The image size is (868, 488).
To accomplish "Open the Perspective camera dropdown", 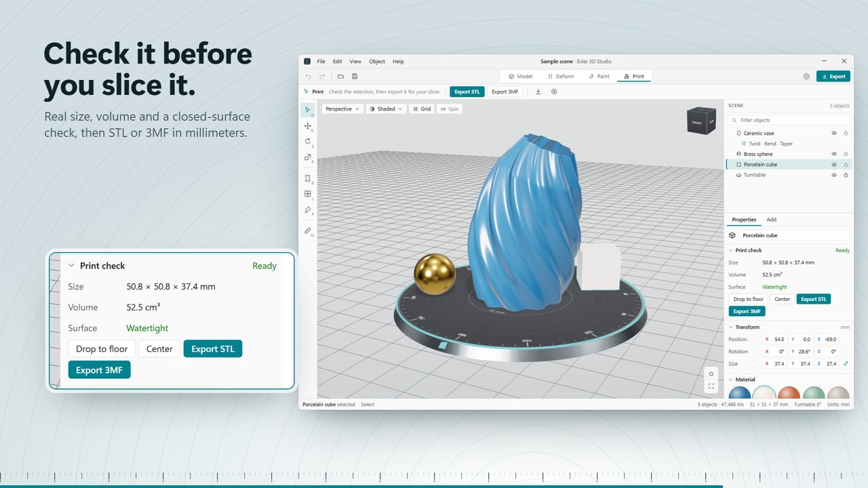I will click(x=342, y=108).
